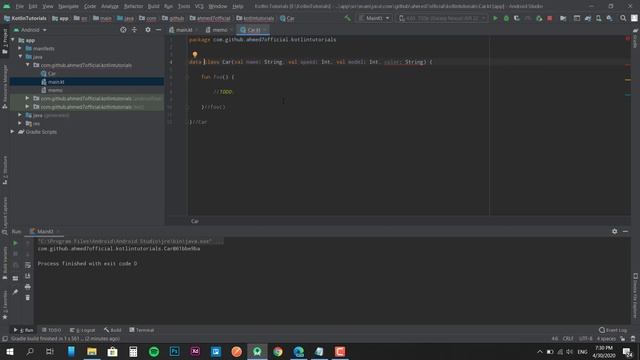Expand the java (generated) folder
Image resolution: width=640 pixels, height=360 pixels.
(20, 115)
